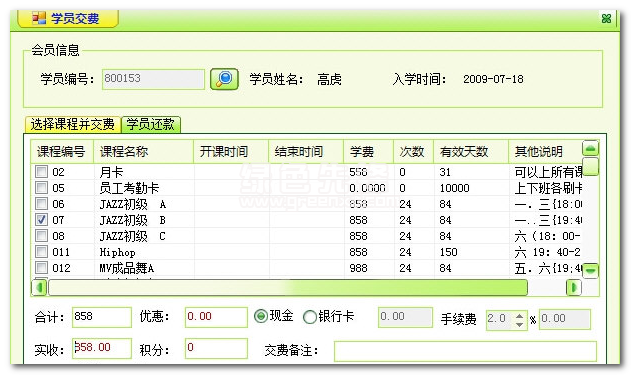Click the clover icon at window top right
Image resolution: width=631 pixels, height=375 pixels.
tap(606, 19)
